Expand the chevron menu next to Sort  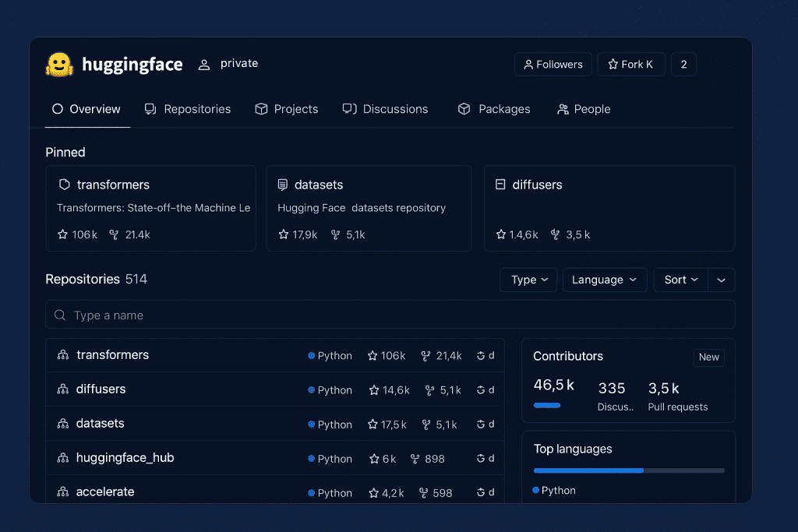pyautogui.click(x=721, y=280)
